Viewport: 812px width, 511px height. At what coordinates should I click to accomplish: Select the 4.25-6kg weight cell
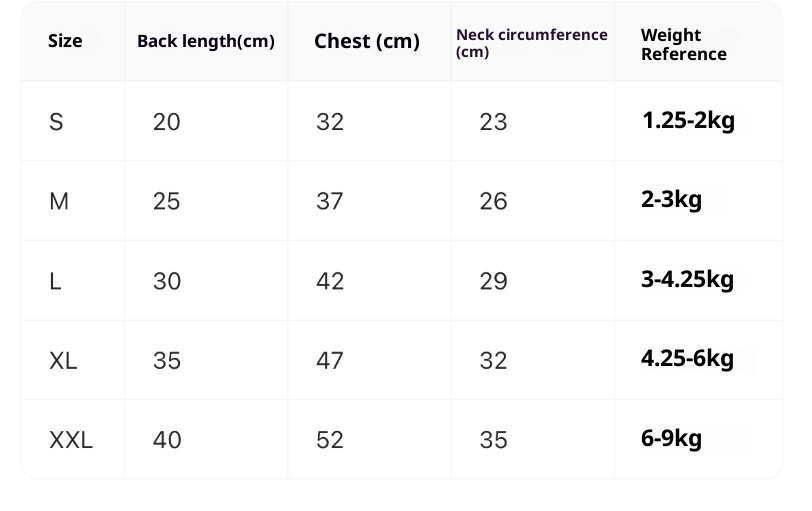[x=687, y=358]
